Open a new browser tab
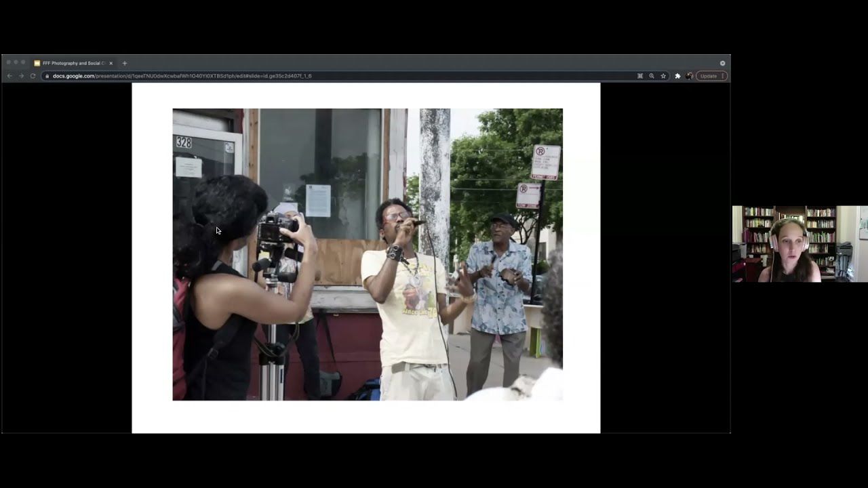This screenshot has width=868, height=488. click(125, 63)
